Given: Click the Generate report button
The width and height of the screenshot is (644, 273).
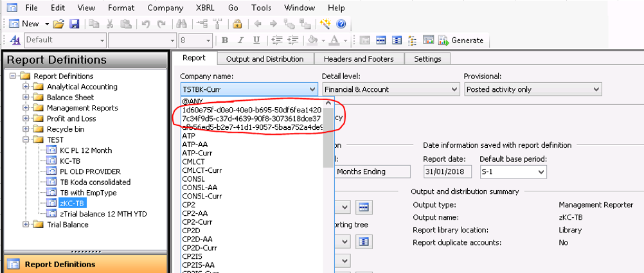Looking at the screenshot, I should [x=461, y=40].
